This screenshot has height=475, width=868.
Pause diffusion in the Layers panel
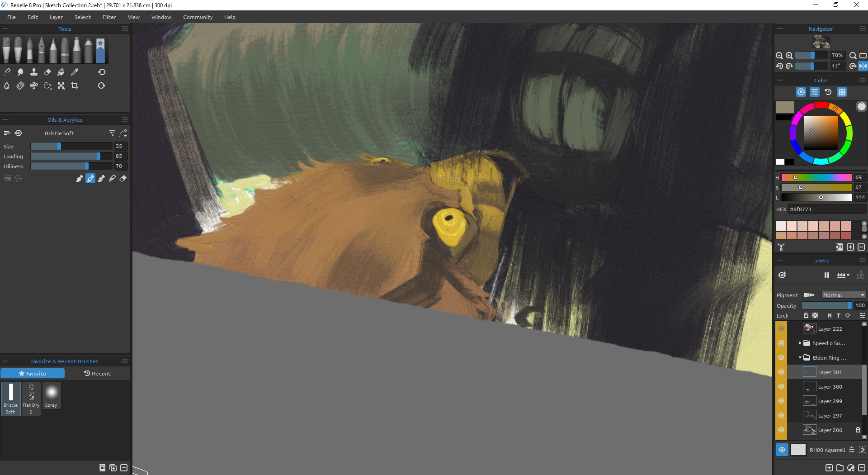pos(826,275)
